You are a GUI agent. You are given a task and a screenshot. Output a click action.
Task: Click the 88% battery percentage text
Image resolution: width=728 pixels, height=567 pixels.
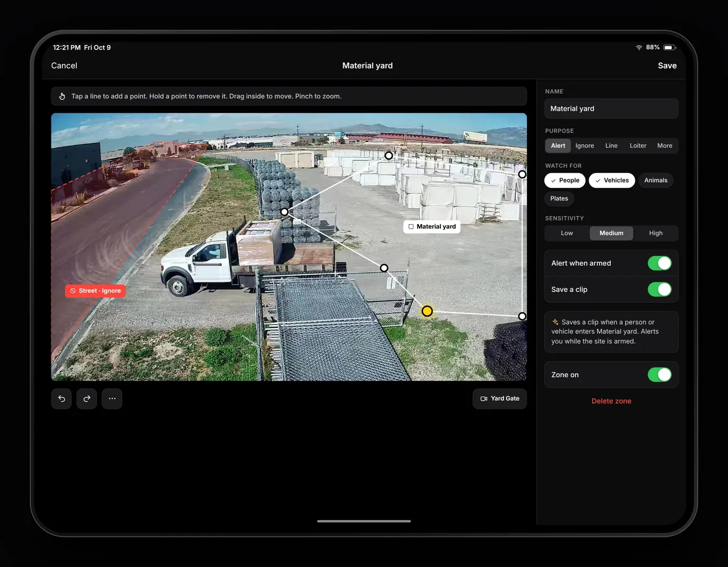pyautogui.click(x=653, y=47)
